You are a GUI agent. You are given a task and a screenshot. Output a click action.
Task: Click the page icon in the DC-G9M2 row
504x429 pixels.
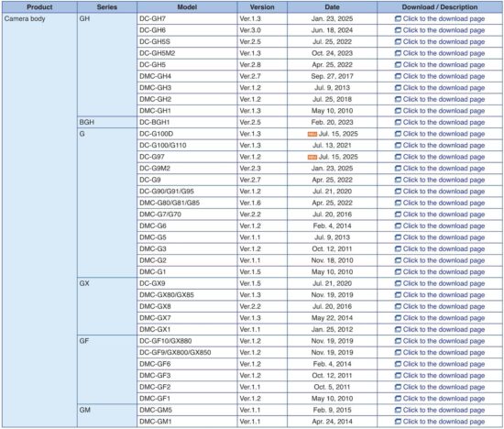pyautogui.click(x=398, y=168)
